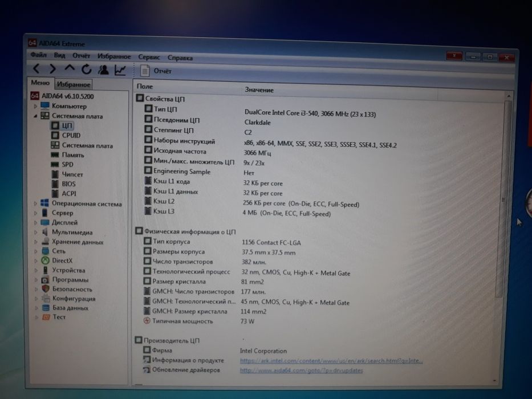This screenshot has width=532, height=399.
Task: Go back with the left arrow toolbar icon
Action: [36, 68]
